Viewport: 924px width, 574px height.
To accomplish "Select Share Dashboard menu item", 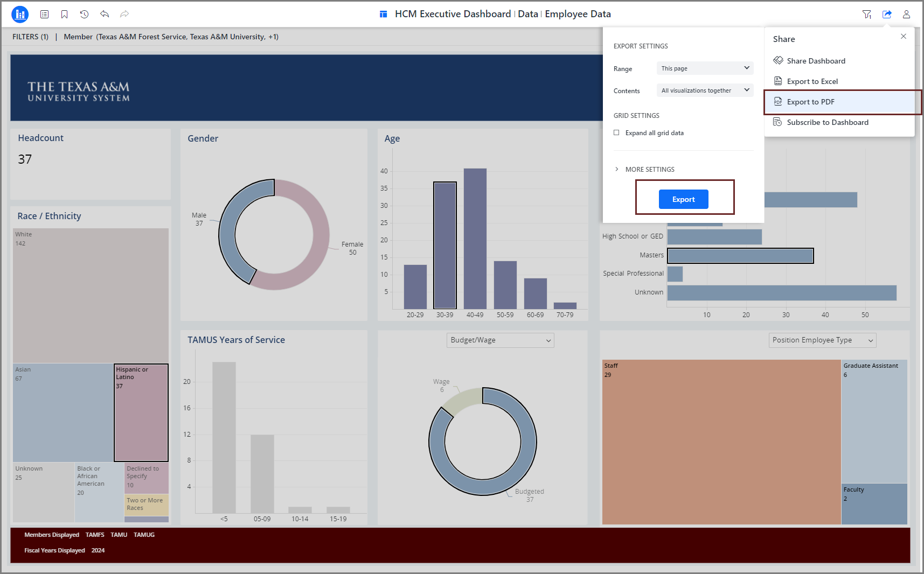I will pos(816,61).
